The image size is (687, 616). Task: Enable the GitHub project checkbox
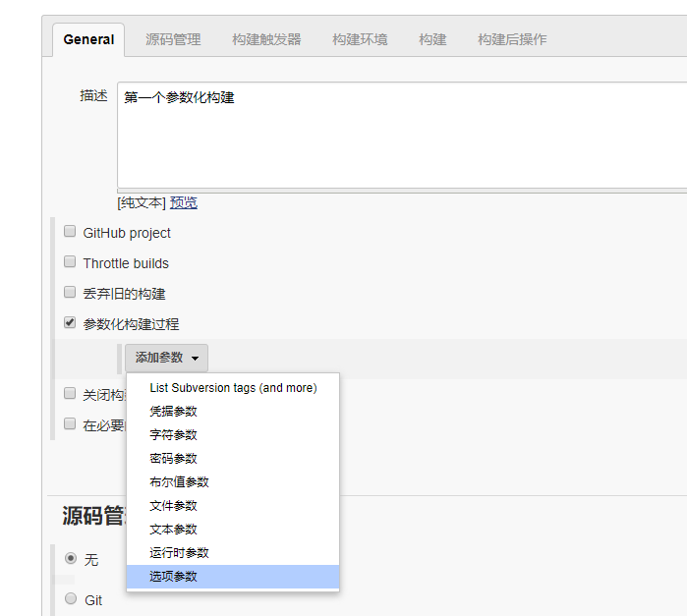(70, 232)
